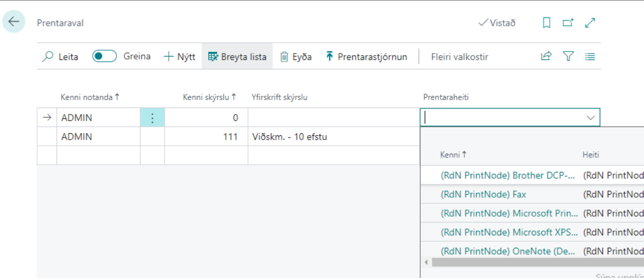644x278 pixels.
Task: Open Prentarastjórnun action
Action: click(x=366, y=57)
